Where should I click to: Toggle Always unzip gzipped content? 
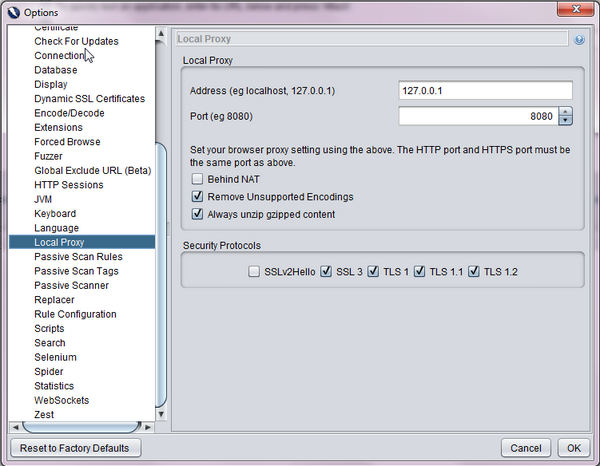pos(197,214)
